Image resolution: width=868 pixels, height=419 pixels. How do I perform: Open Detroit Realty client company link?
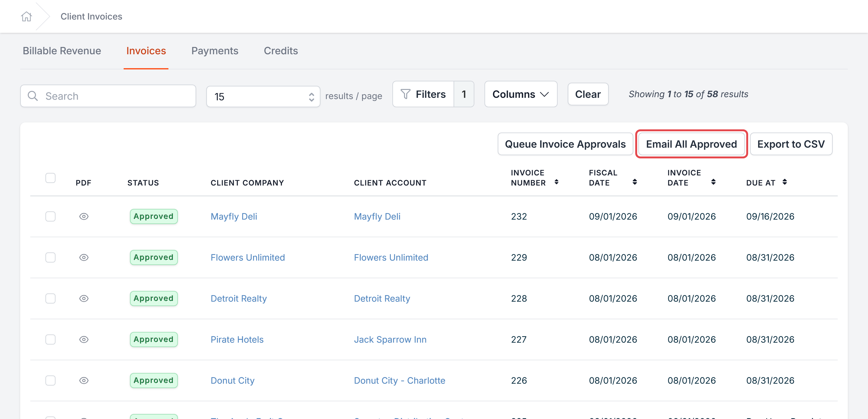pos(238,298)
